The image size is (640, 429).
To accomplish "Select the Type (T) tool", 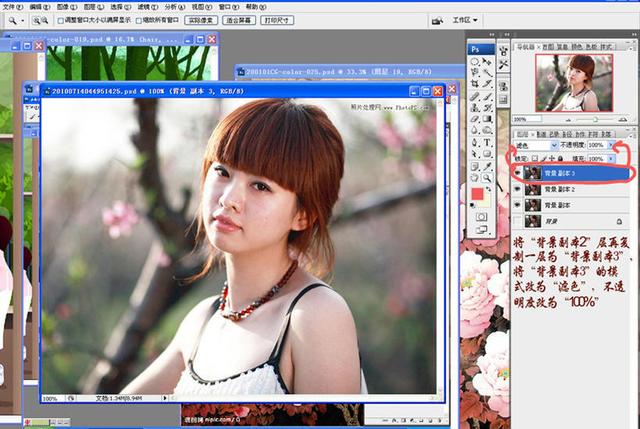I will 487,142.
